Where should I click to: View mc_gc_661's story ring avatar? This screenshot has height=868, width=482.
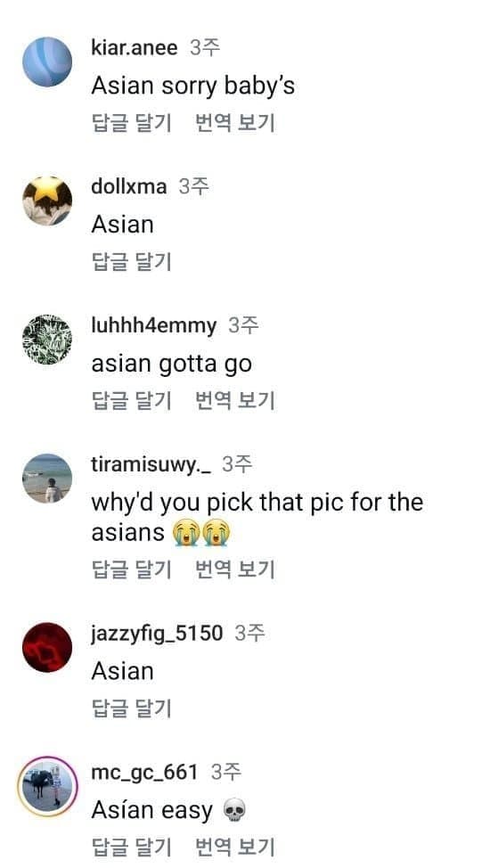(47, 786)
